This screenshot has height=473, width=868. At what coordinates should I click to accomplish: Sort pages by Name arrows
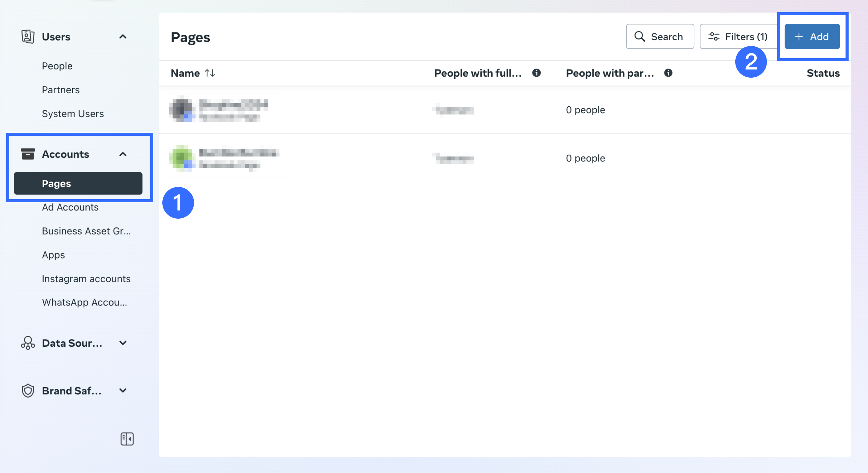tap(210, 73)
